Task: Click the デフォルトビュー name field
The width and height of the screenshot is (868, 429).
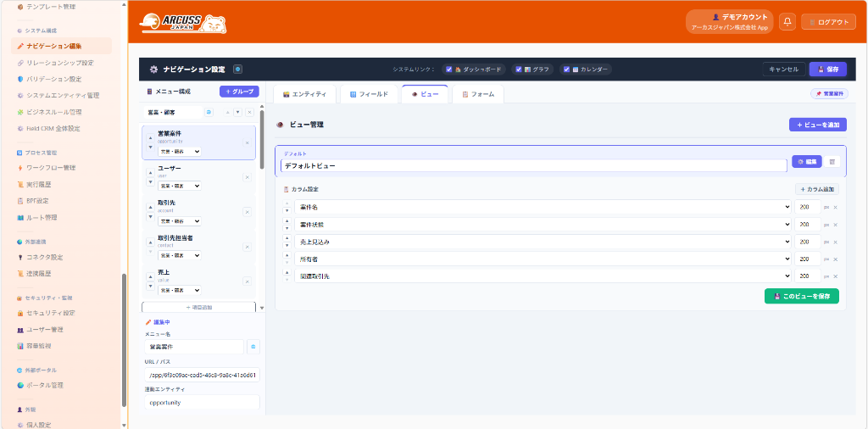Action: tap(534, 165)
